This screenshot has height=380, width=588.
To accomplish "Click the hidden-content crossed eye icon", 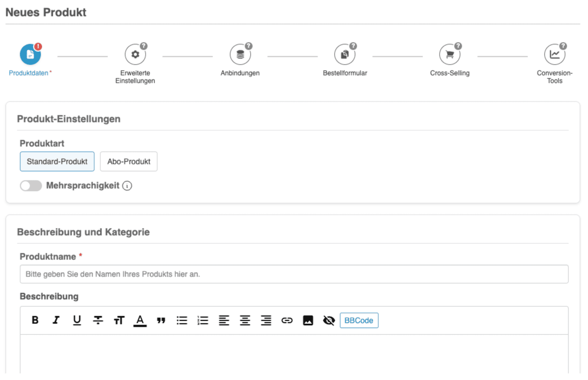I will point(329,320).
